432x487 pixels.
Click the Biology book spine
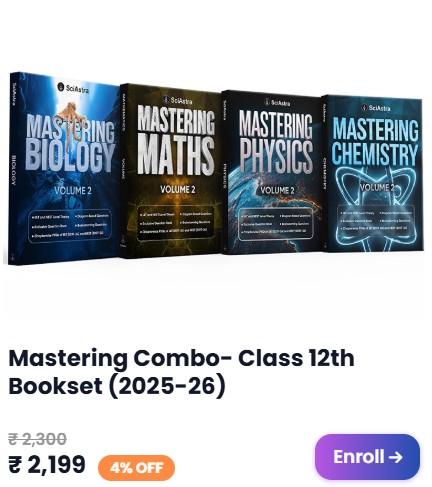tap(14, 168)
